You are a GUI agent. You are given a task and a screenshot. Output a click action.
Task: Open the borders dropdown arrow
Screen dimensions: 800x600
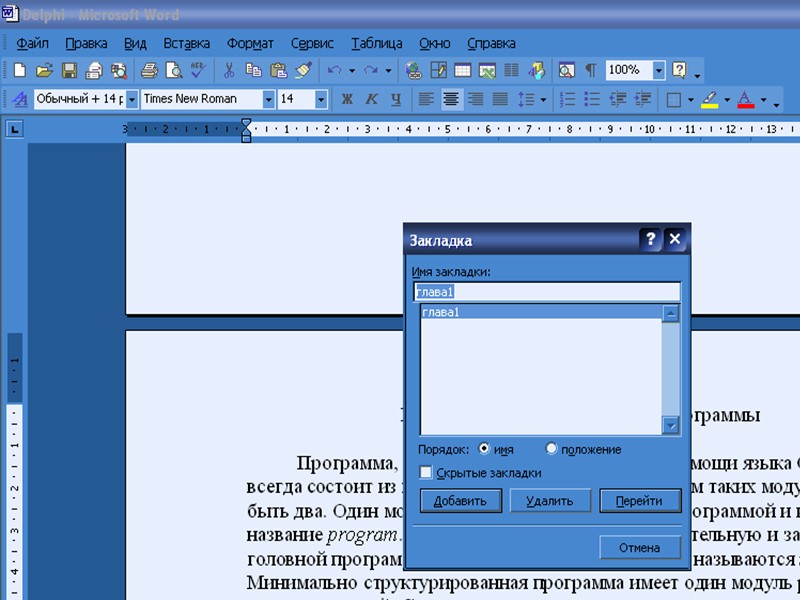point(690,99)
